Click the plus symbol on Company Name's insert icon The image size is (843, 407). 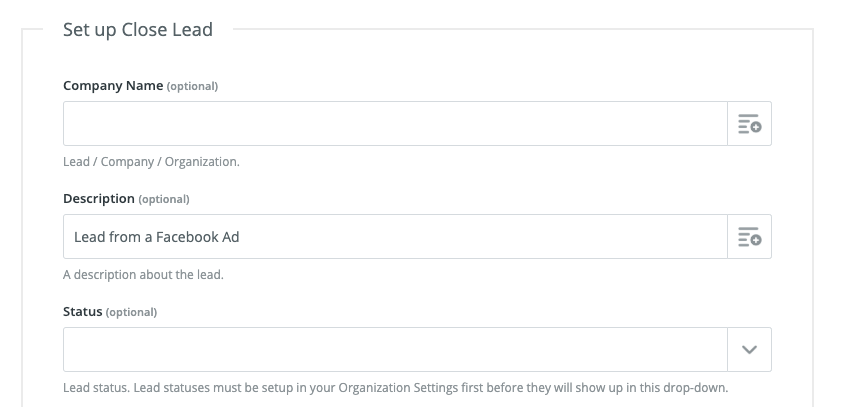coord(756,128)
